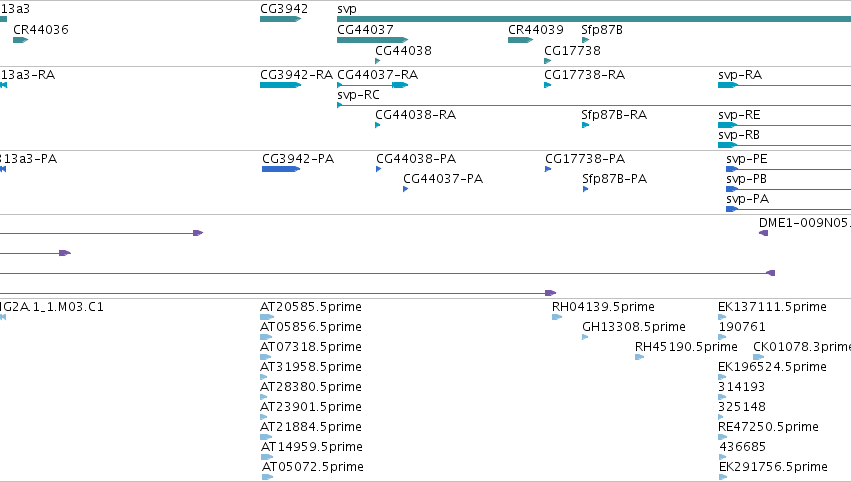Click the EK137111.5prime EST label
851x482 pixels.
tap(772, 307)
